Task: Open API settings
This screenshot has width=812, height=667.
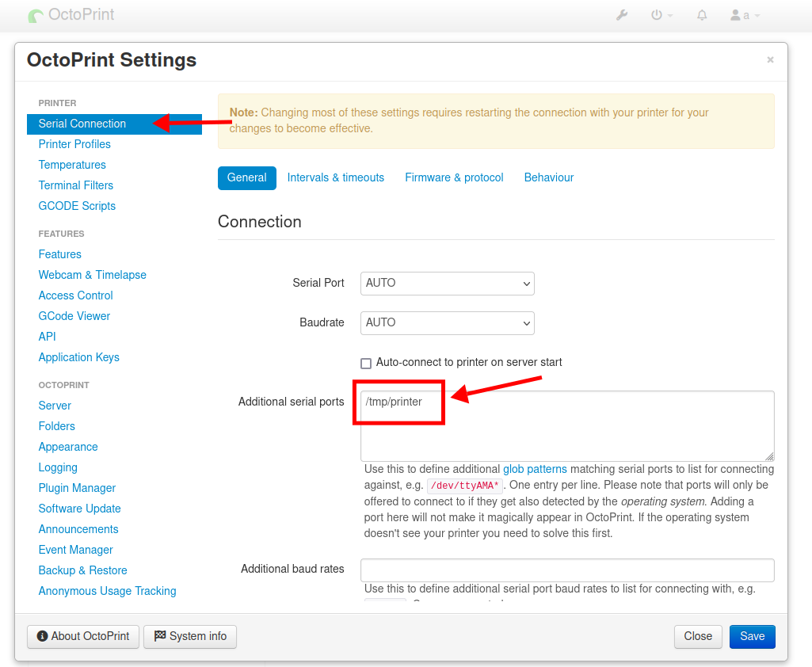Action: point(47,337)
